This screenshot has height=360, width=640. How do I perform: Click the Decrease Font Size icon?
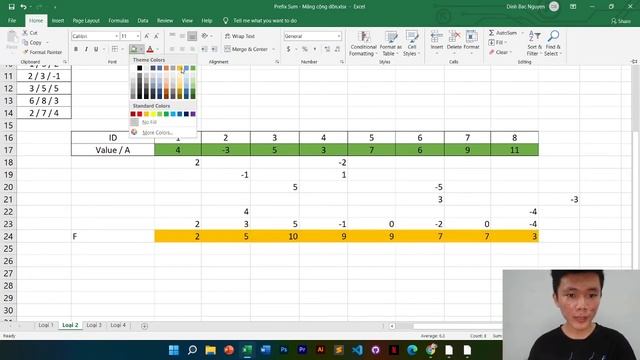[156, 36]
